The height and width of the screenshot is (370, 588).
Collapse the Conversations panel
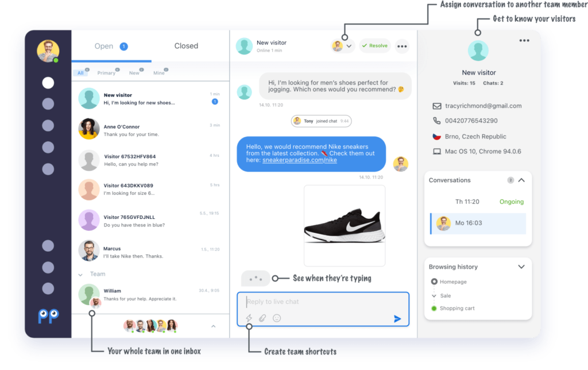click(x=521, y=180)
